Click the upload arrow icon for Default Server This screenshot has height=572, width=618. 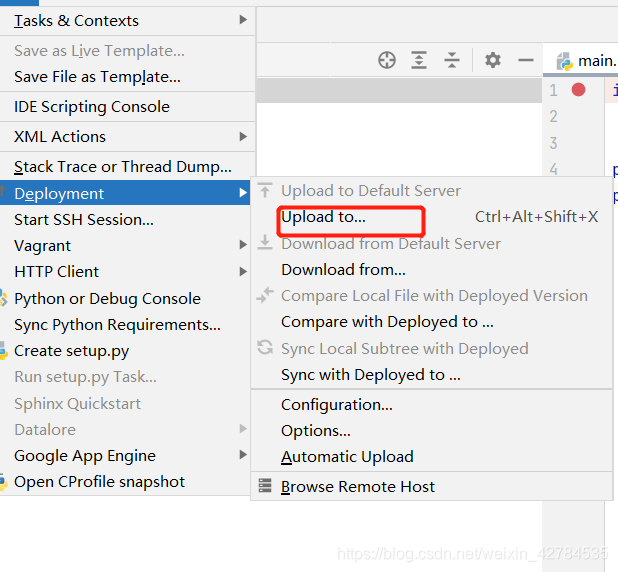(265, 191)
